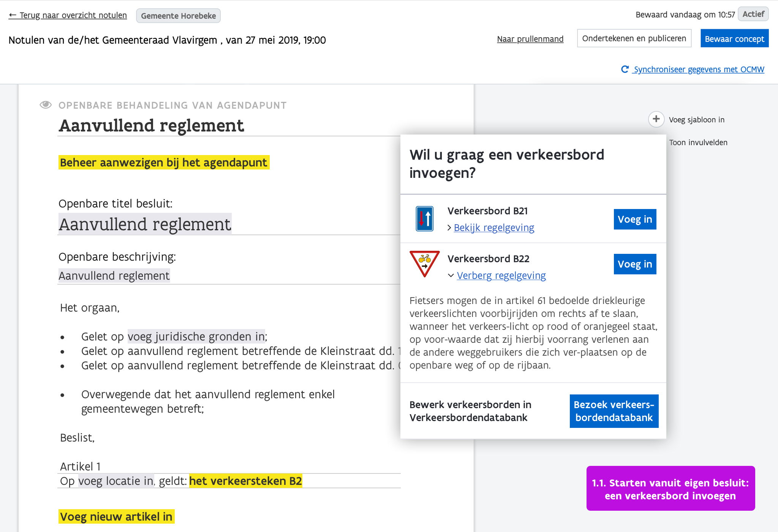The image size is (778, 532).
Task: Click the B22 triangular traffic sign image
Action: pos(424,263)
